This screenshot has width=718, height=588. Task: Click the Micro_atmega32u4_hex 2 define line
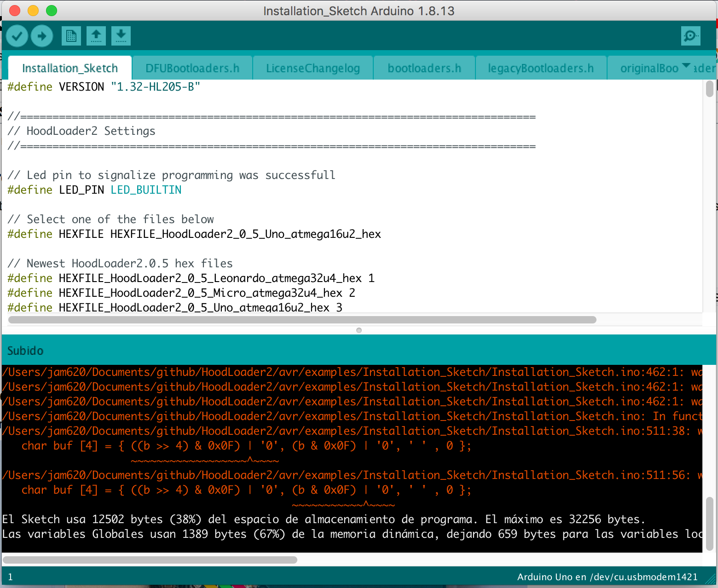181,293
